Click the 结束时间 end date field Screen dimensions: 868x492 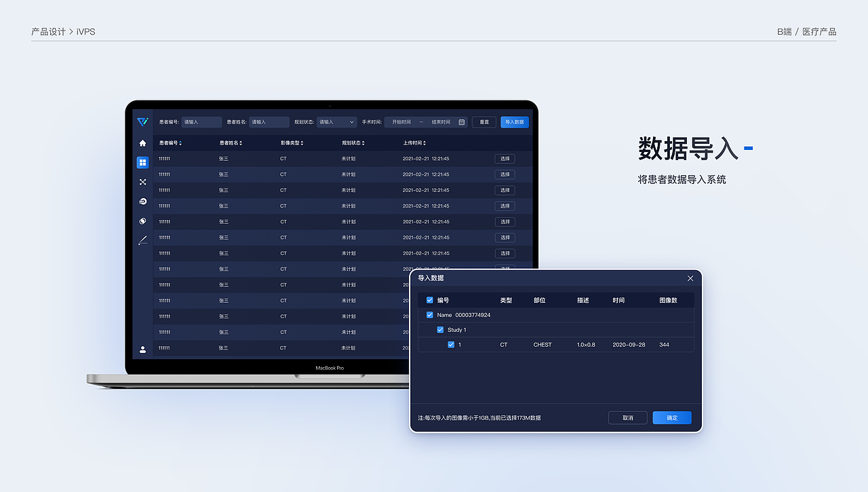click(x=441, y=122)
